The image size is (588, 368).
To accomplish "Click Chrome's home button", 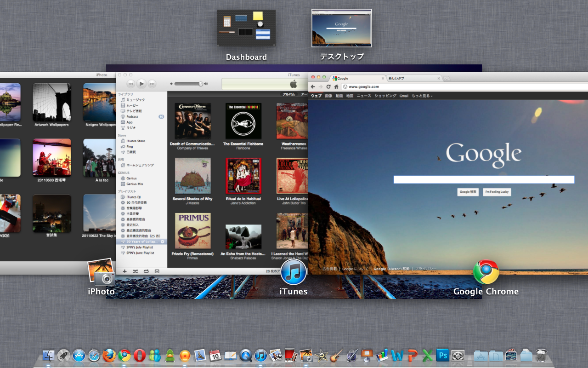I will [336, 86].
